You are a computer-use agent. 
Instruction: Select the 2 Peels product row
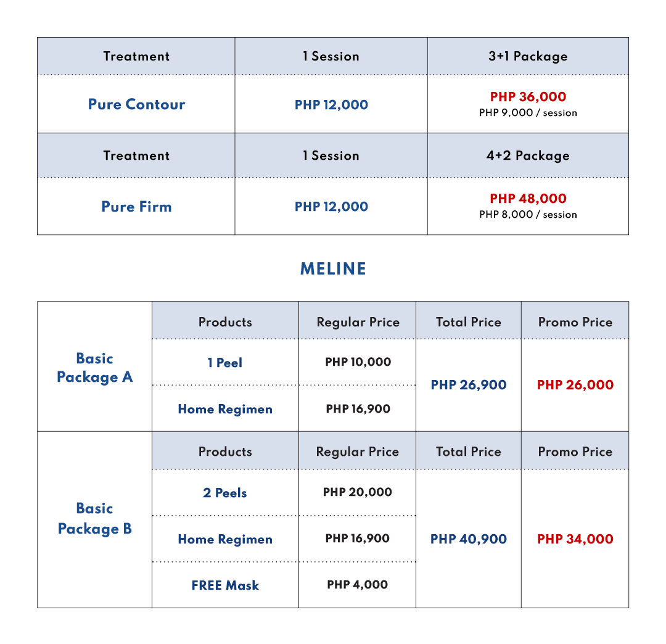coord(225,493)
